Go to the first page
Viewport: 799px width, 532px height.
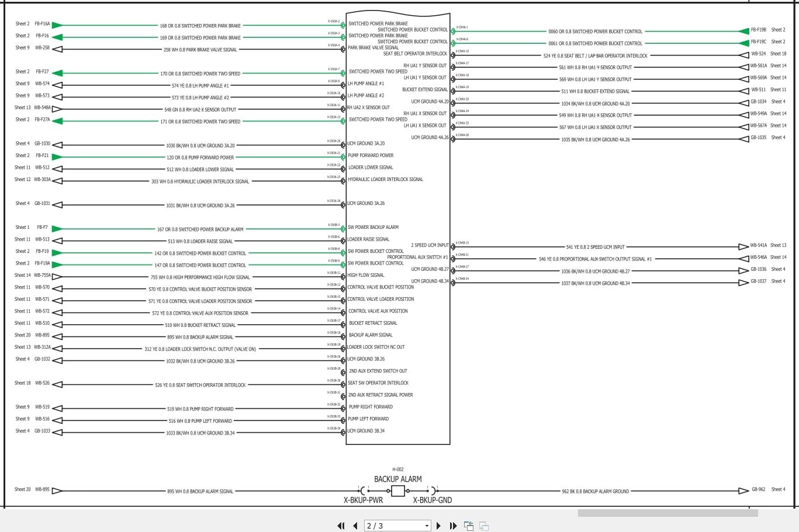tap(341, 526)
